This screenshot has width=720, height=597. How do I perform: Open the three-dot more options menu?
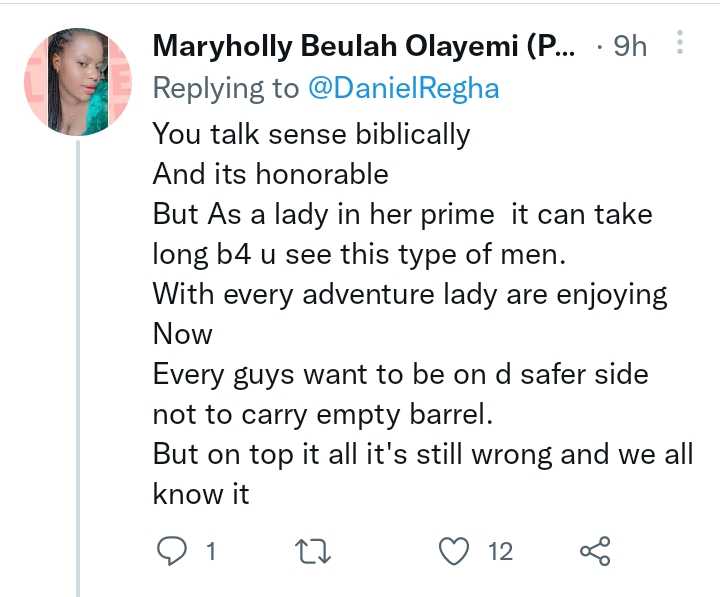681,44
